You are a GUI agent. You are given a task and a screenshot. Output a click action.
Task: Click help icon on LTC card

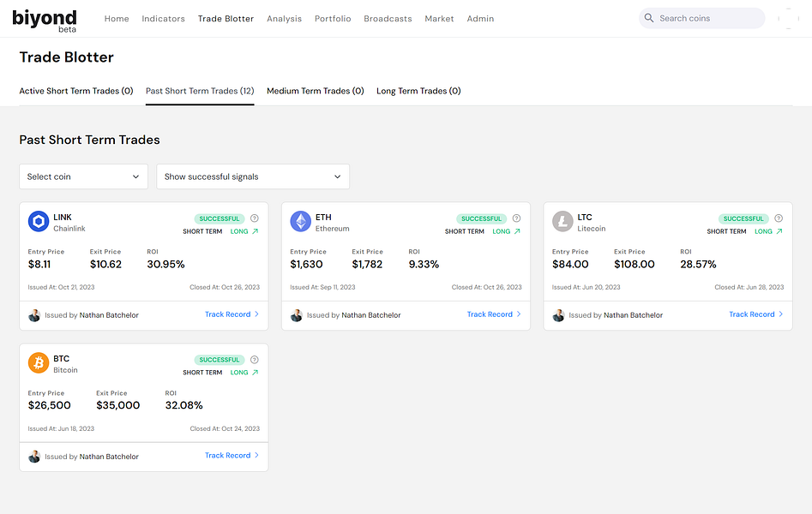779,218
